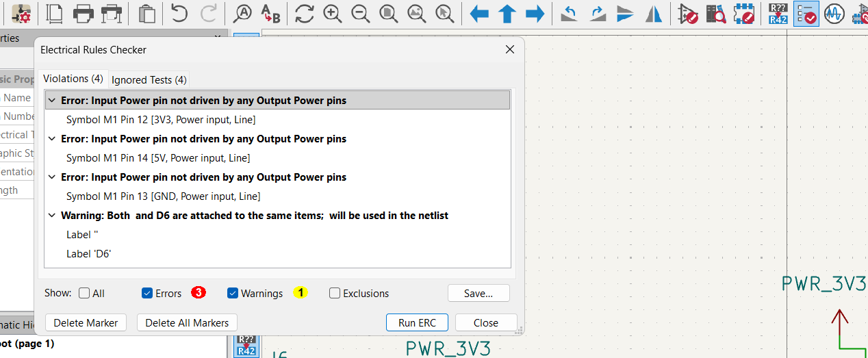Viewport: 868px width, 358px height.
Task: Click the red errors count badge
Action: [199, 292]
